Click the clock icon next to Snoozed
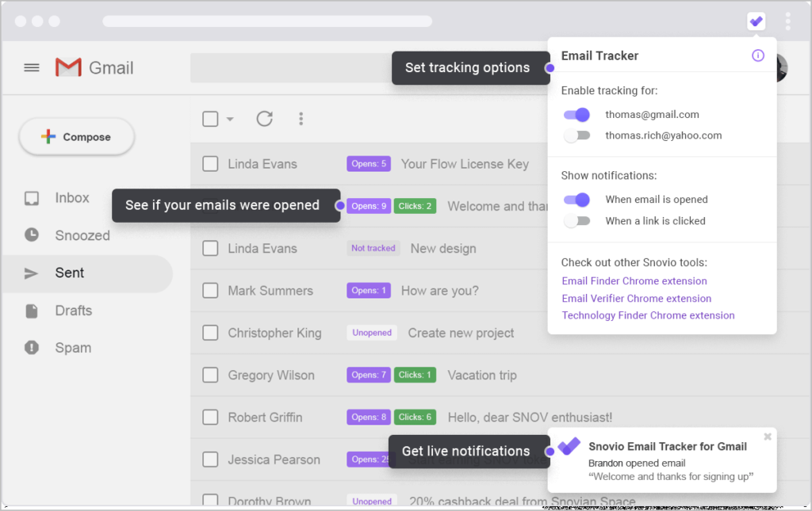This screenshot has height=511, width=812. (32, 235)
